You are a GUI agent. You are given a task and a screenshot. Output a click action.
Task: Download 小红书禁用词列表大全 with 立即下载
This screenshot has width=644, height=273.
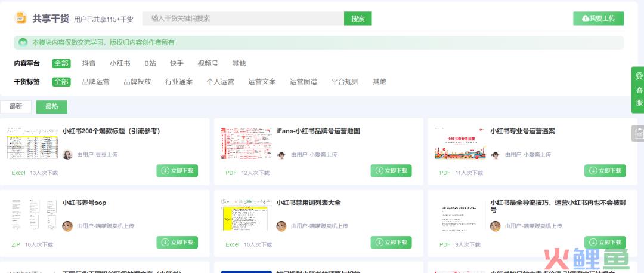(391, 243)
